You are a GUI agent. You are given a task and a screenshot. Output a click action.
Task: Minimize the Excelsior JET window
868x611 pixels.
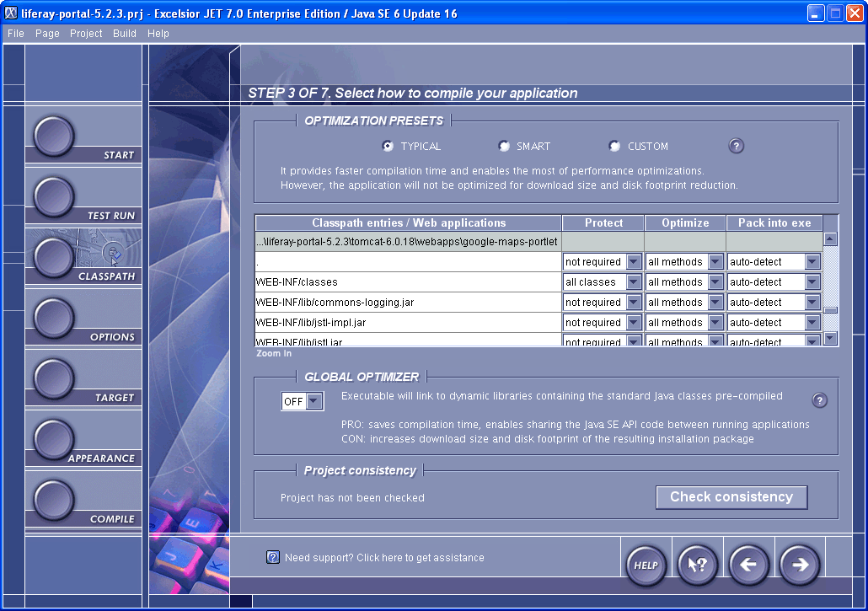[x=816, y=13]
